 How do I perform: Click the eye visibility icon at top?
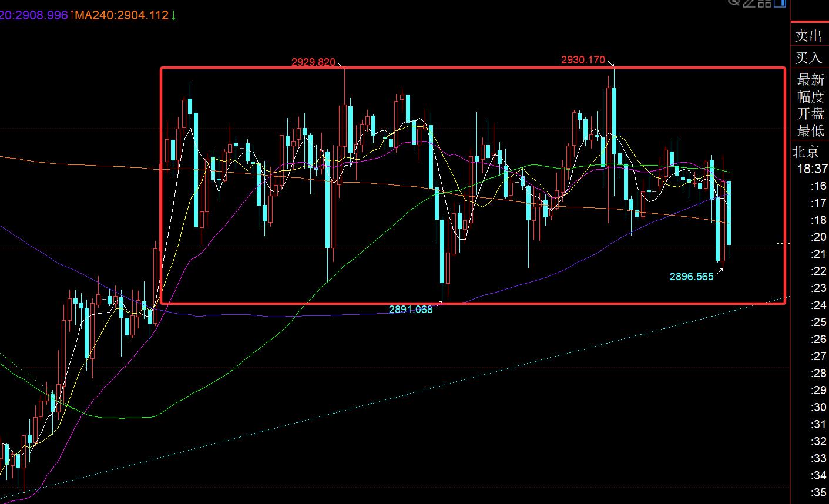(734, 2)
